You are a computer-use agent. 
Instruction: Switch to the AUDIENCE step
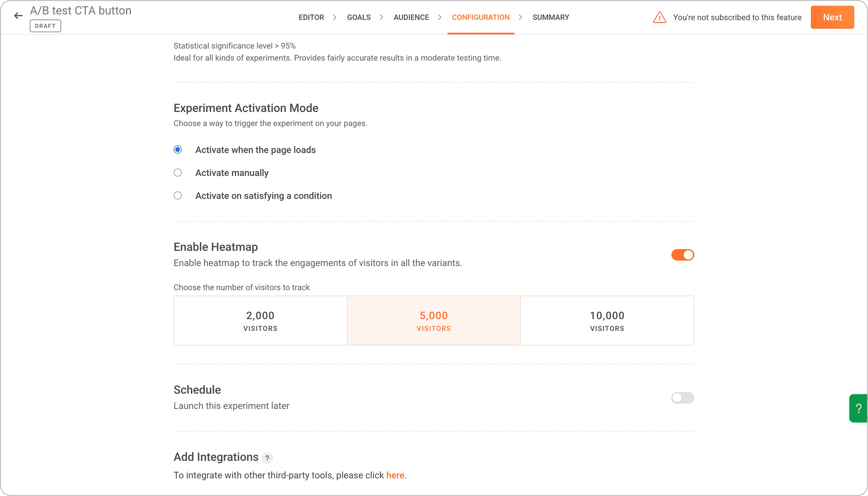click(x=411, y=17)
